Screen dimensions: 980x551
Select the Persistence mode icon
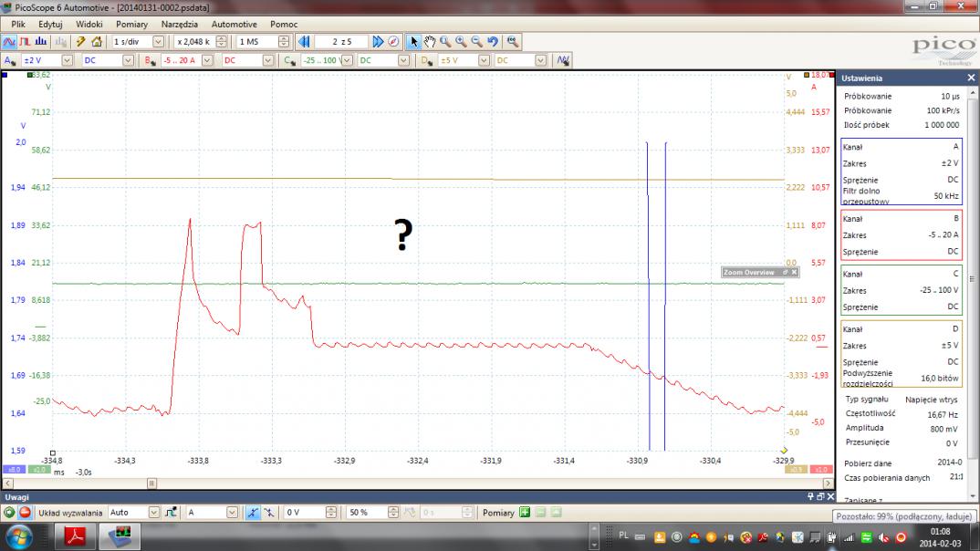click(26, 42)
